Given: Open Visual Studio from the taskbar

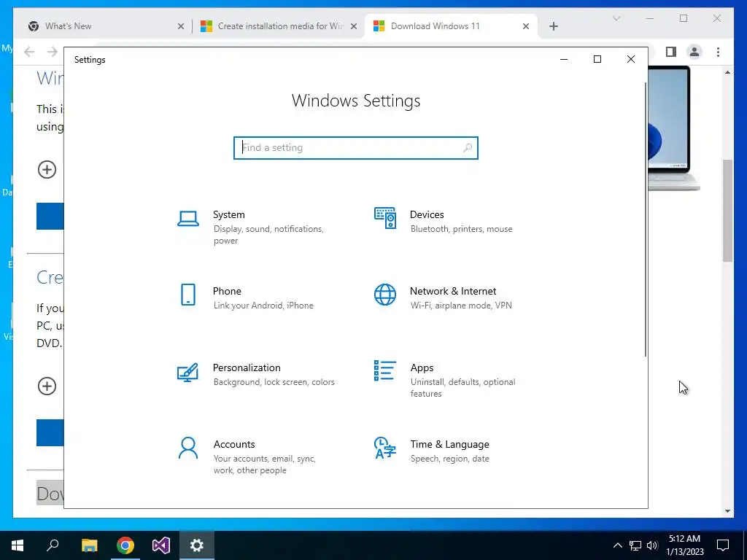Looking at the screenshot, I should point(161,545).
